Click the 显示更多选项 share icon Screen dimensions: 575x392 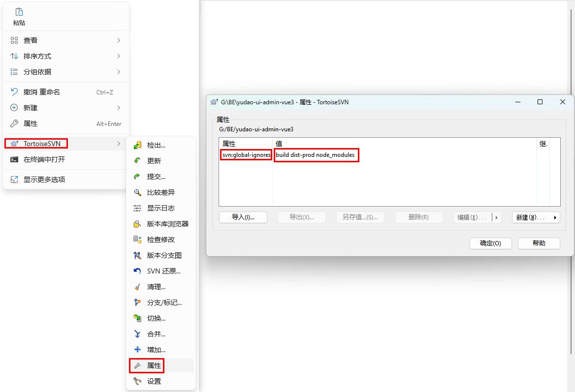[14, 180]
